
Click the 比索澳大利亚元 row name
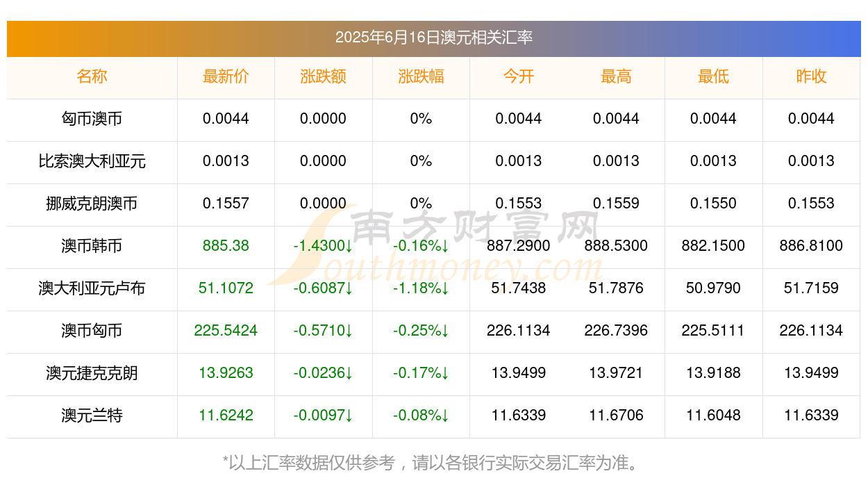(x=92, y=161)
